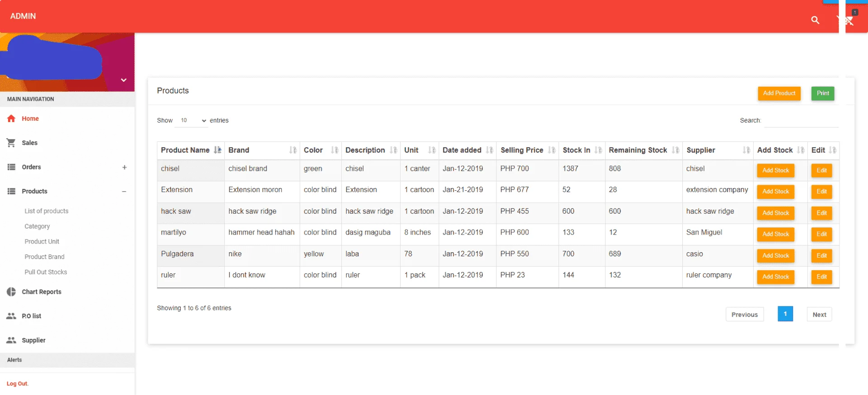868x395 pixels.
Task: Sort table by Date added arrows
Action: [x=489, y=150]
